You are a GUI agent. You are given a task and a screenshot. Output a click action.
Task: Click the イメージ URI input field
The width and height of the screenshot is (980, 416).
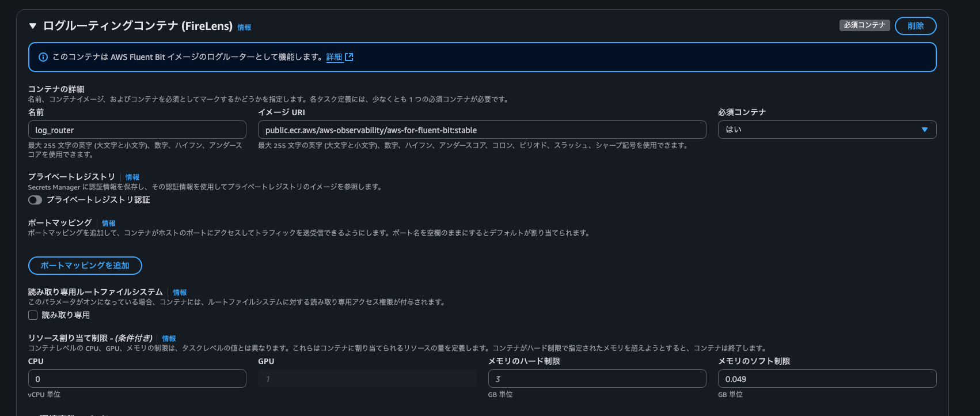(482, 130)
